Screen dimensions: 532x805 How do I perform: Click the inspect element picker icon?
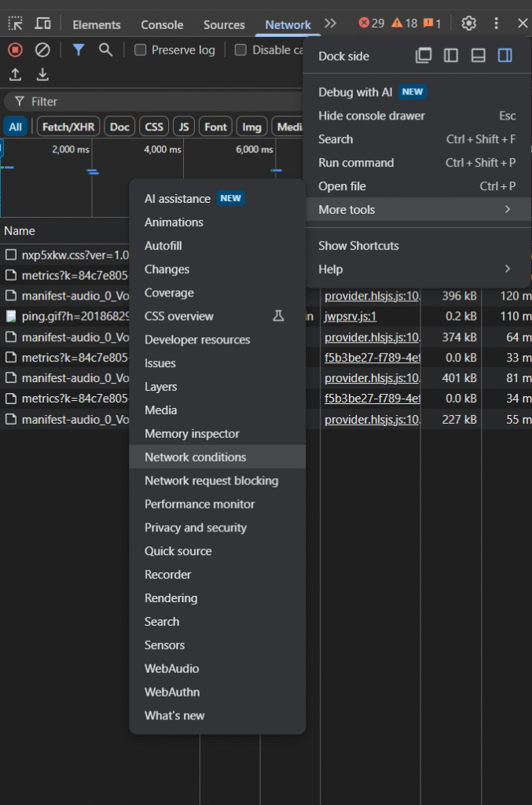pos(15,24)
